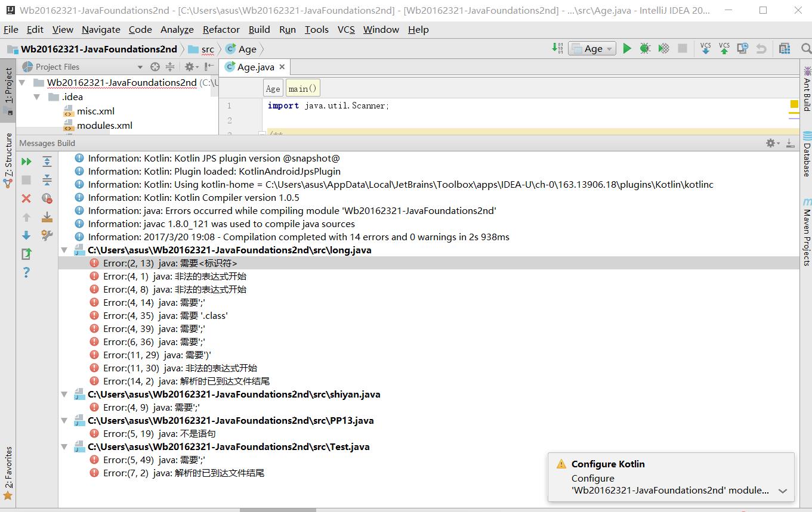Open Messages help question mark icon

[x=26, y=272]
